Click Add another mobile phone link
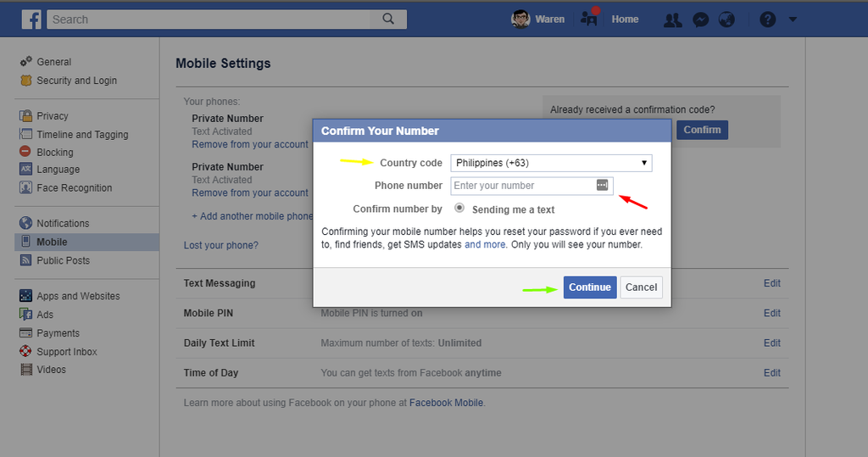 (253, 216)
